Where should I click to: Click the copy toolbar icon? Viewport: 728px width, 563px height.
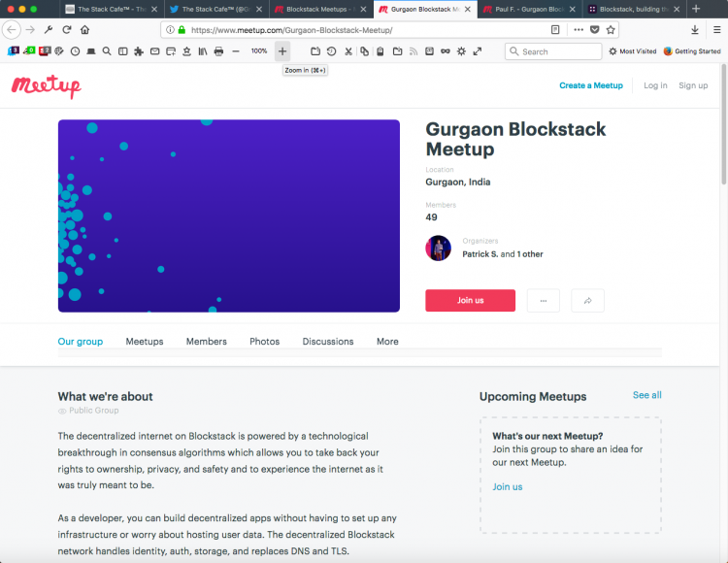364,51
